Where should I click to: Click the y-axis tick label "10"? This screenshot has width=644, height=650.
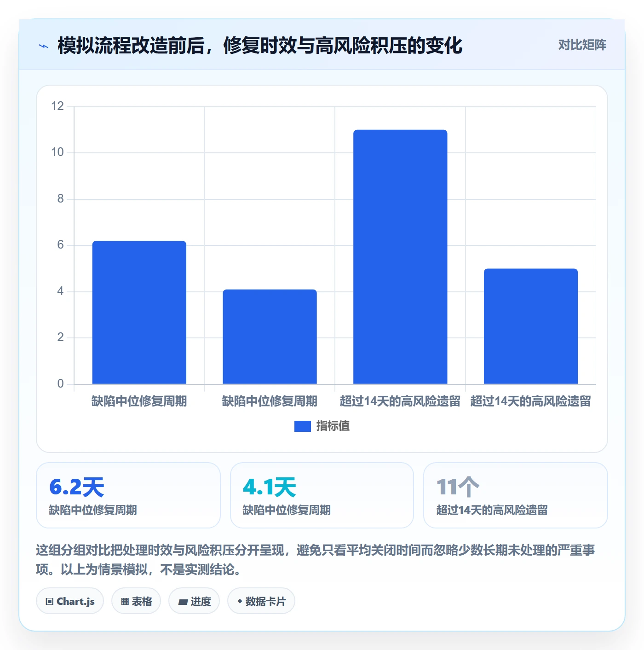[x=57, y=152]
